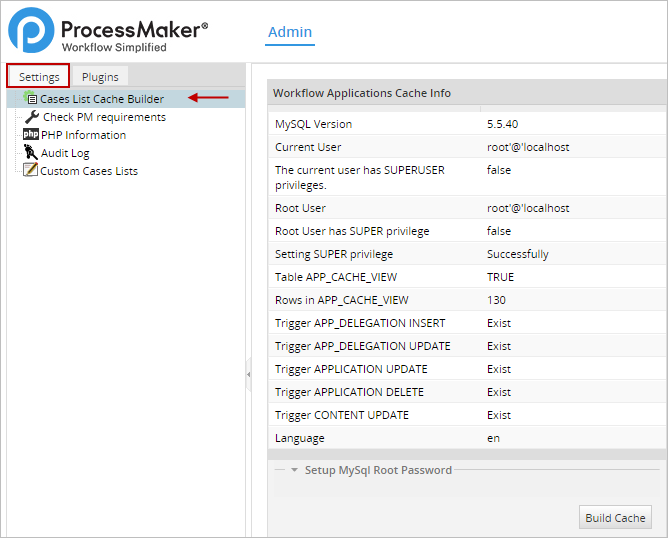Click the Custom Cases Lists pencil icon
Screen dimensions: 668x538
pos(31,171)
